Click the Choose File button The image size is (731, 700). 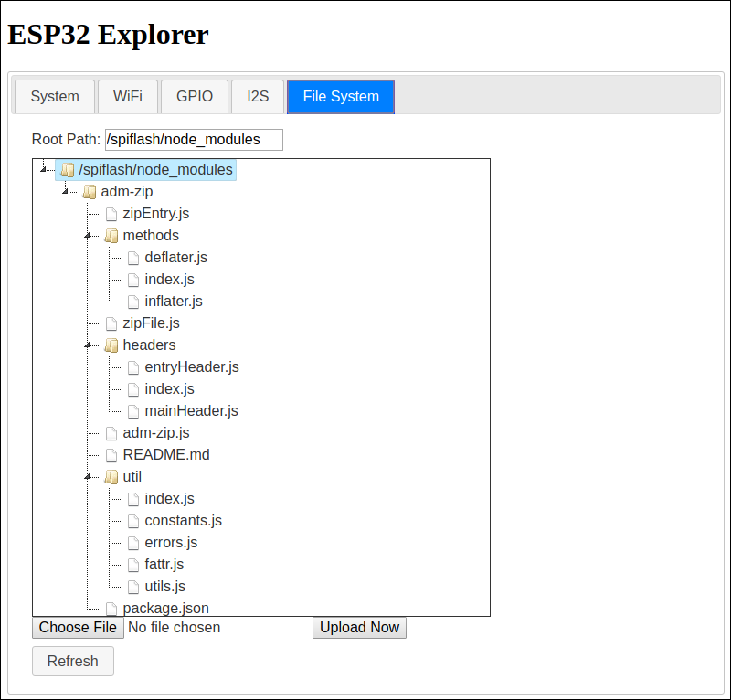click(78, 628)
